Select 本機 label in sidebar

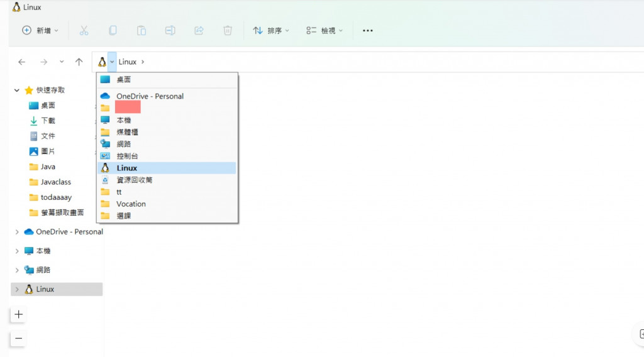click(43, 251)
